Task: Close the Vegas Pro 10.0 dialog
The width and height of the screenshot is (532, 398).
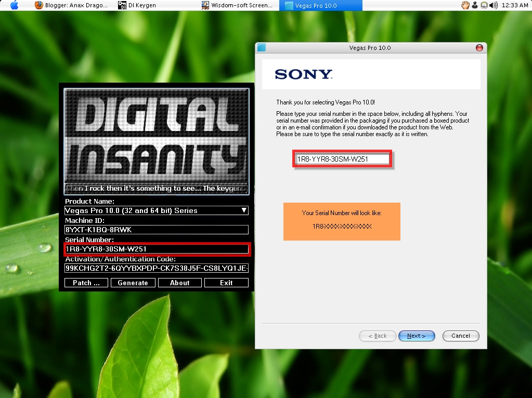Action: [479, 48]
